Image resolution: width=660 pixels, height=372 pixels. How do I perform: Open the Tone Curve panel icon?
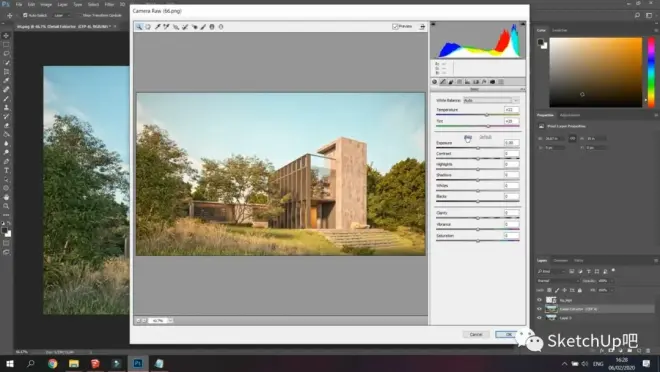pyautogui.click(x=443, y=82)
